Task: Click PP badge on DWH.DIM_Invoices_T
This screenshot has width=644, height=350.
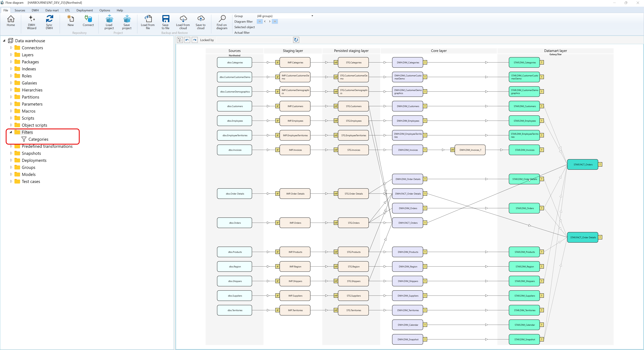Action: pos(452,150)
